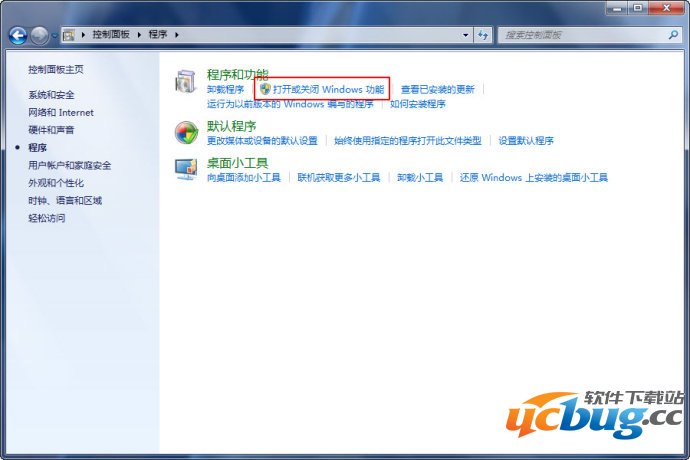This screenshot has width=690, height=460.
Task: Click the control panel icon in address bar
Action: point(69,34)
